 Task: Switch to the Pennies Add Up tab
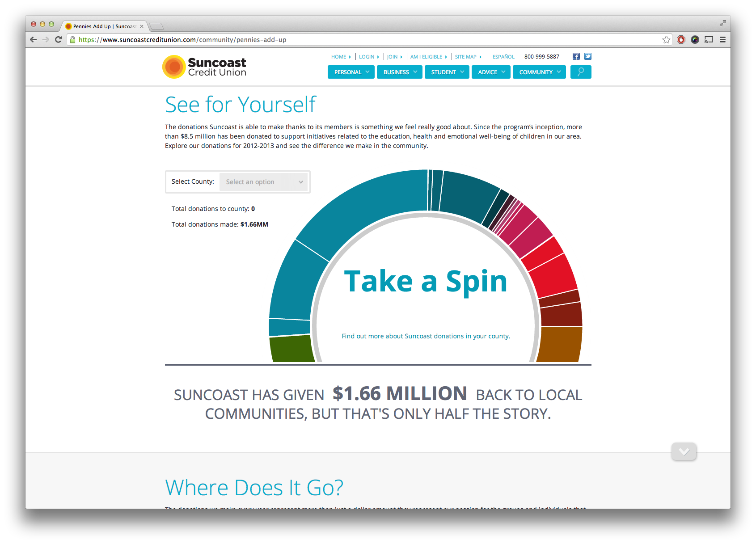click(x=103, y=26)
